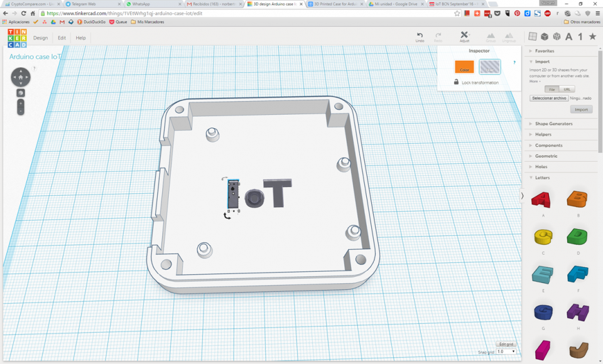Collapse the shapes side panel arrow

[522, 196]
